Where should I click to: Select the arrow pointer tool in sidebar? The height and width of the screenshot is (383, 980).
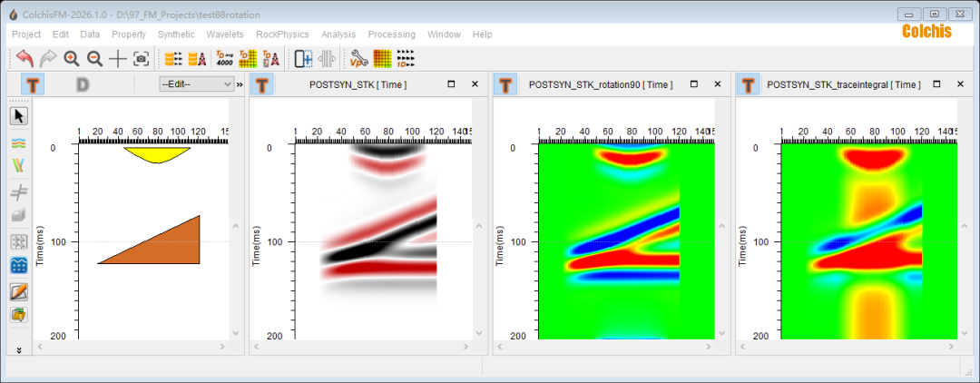(18, 115)
